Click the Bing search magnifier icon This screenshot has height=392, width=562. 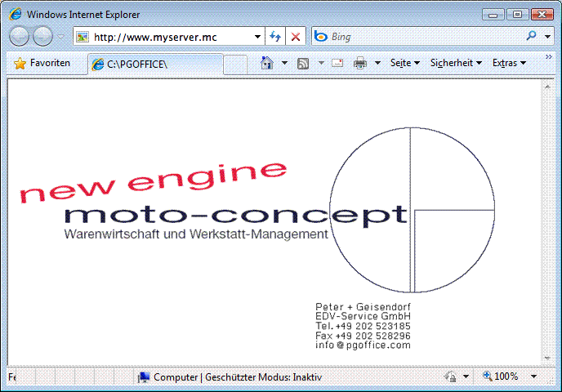532,36
